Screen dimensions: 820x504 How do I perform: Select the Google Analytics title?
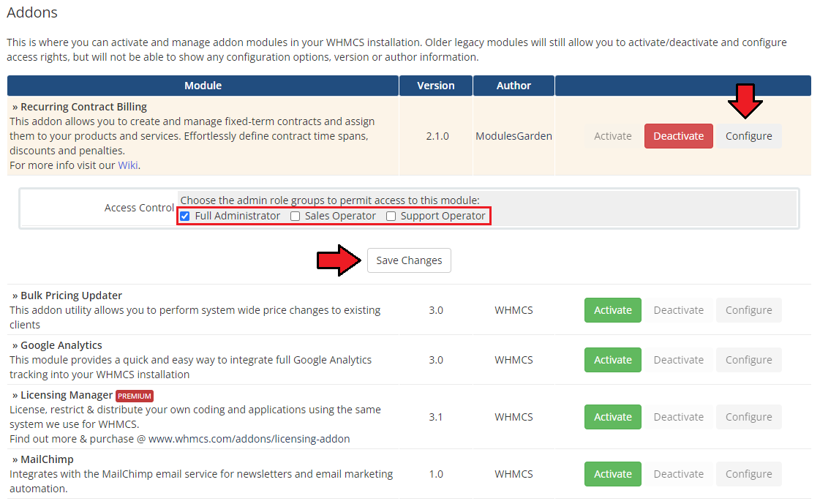pyautogui.click(x=61, y=345)
